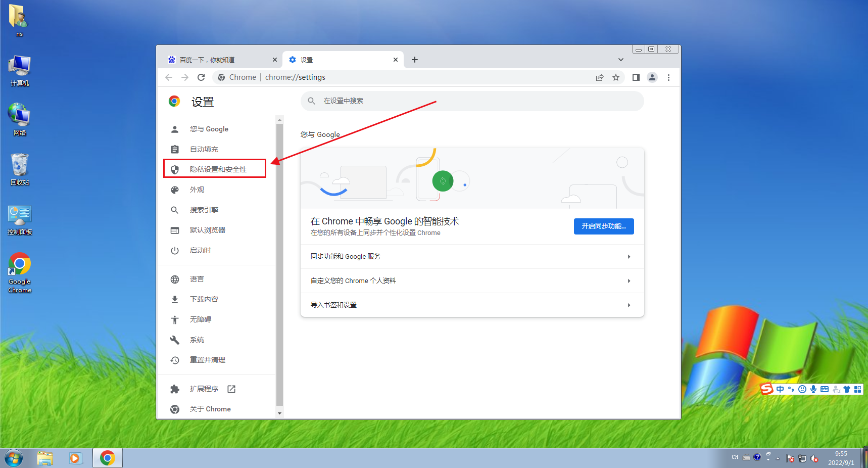Select the 外观 palette icon in sidebar

pos(174,190)
